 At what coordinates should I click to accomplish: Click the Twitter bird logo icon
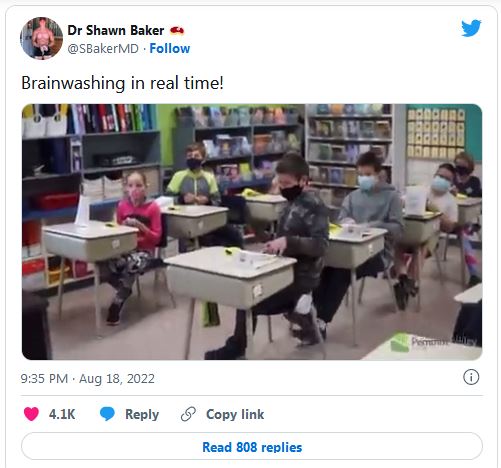click(471, 28)
